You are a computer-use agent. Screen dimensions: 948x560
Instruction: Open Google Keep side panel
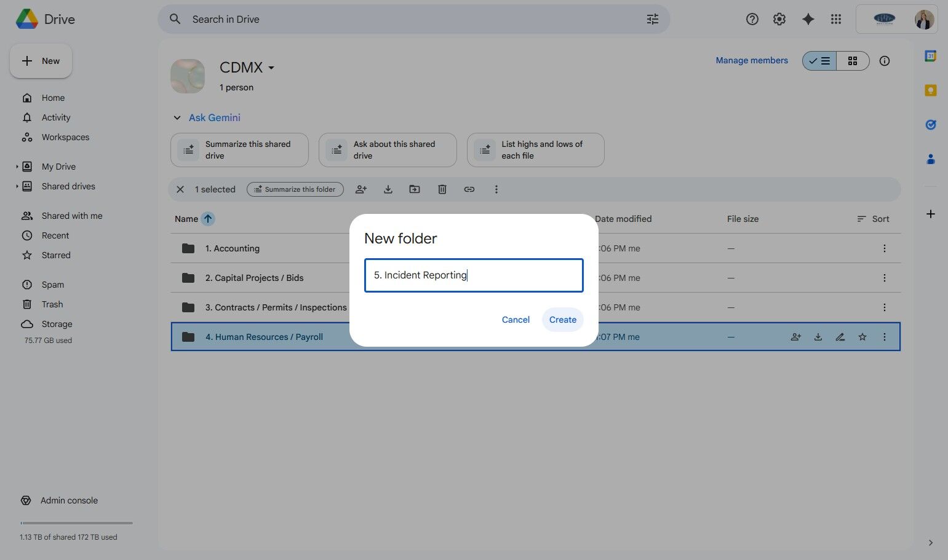click(931, 90)
